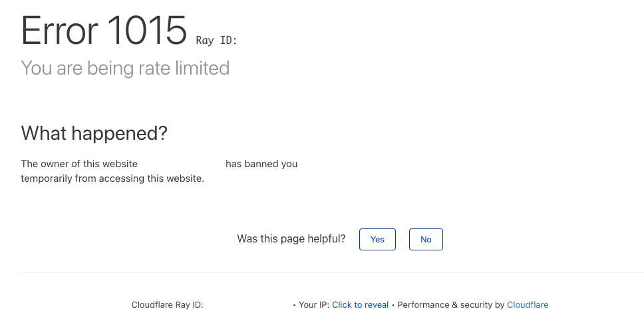Click the Ray ID label beside heading
The width and height of the screenshot is (644, 331).
click(x=216, y=41)
